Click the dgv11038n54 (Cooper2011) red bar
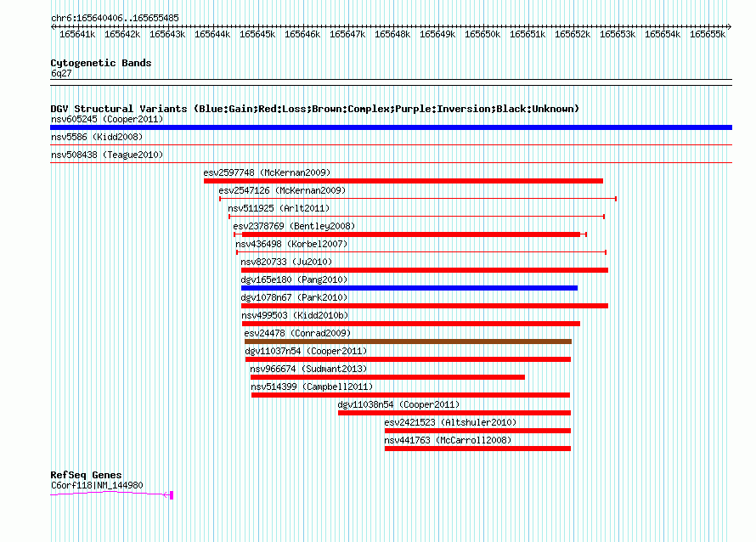 454,413
